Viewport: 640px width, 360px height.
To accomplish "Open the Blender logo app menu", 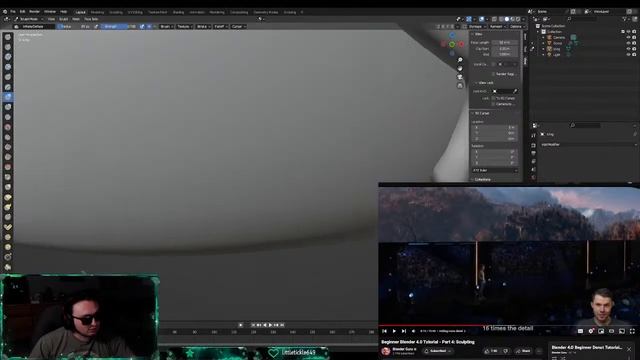I will (5, 12).
